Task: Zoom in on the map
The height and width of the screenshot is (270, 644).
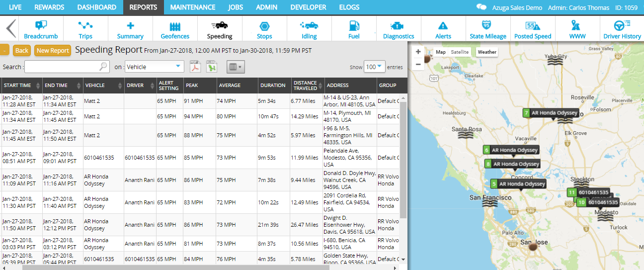Action: [418, 52]
